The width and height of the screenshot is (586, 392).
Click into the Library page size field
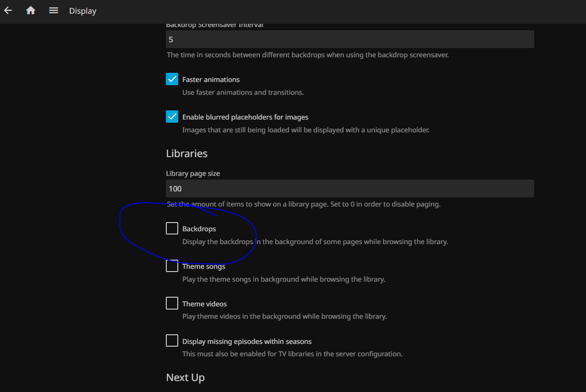[350, 189]
